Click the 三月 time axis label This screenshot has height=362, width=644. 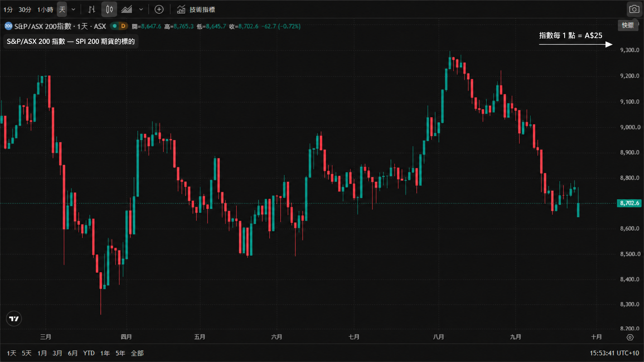click(x=46, y=337)
